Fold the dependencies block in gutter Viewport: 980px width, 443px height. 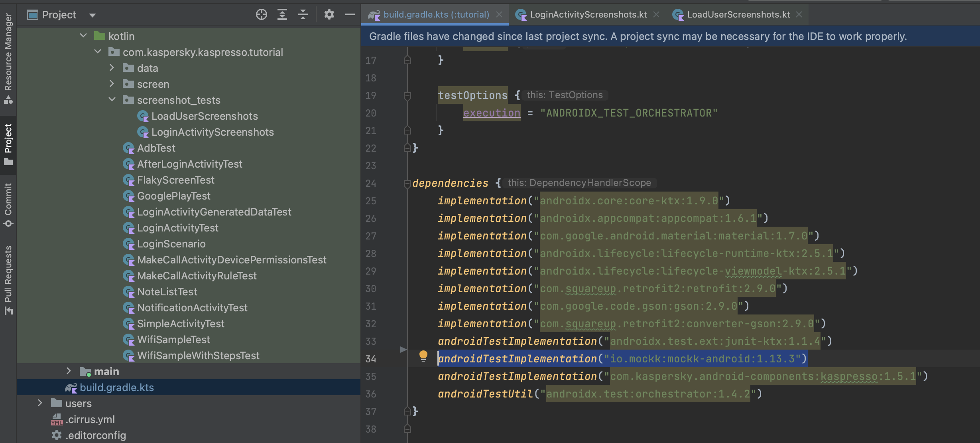407,184
